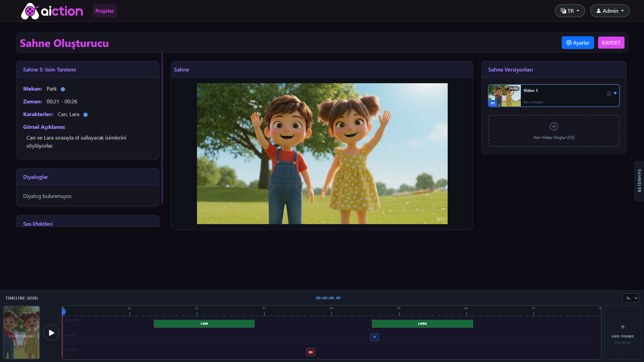
Task: Open the 8s duration selector
Action: pyautogui.click(x=630, y=298)
